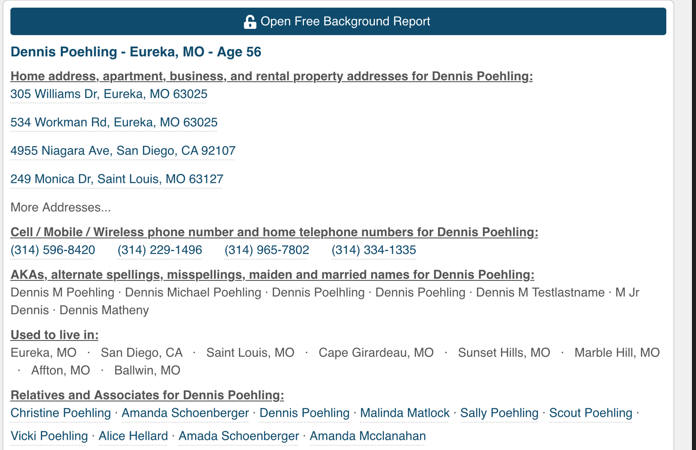Open relative Dennis Poehling link

coord(304,413)
